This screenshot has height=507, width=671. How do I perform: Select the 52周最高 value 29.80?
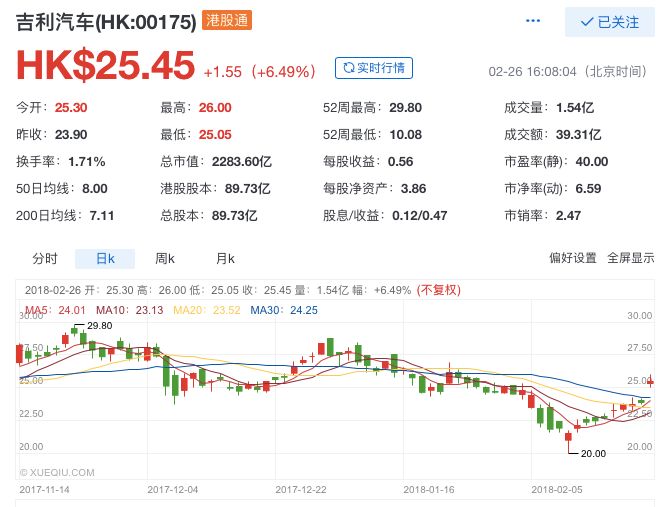click(x=405, y=107)
